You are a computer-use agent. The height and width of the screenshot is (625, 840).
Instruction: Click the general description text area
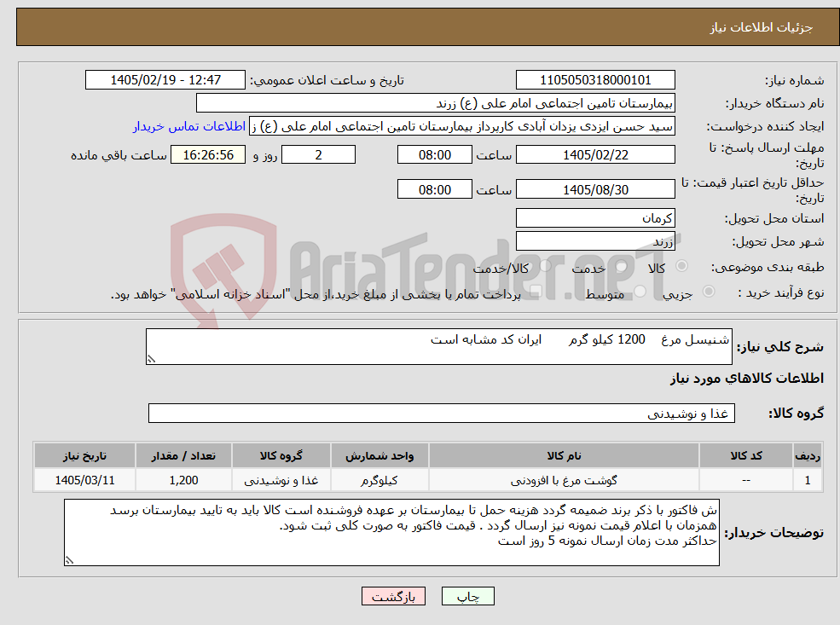[438, 346]
